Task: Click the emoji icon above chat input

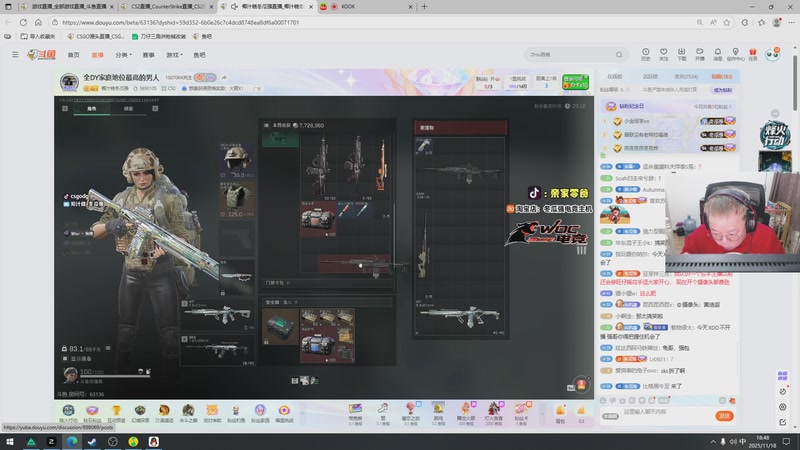Action: click(603, 401)
